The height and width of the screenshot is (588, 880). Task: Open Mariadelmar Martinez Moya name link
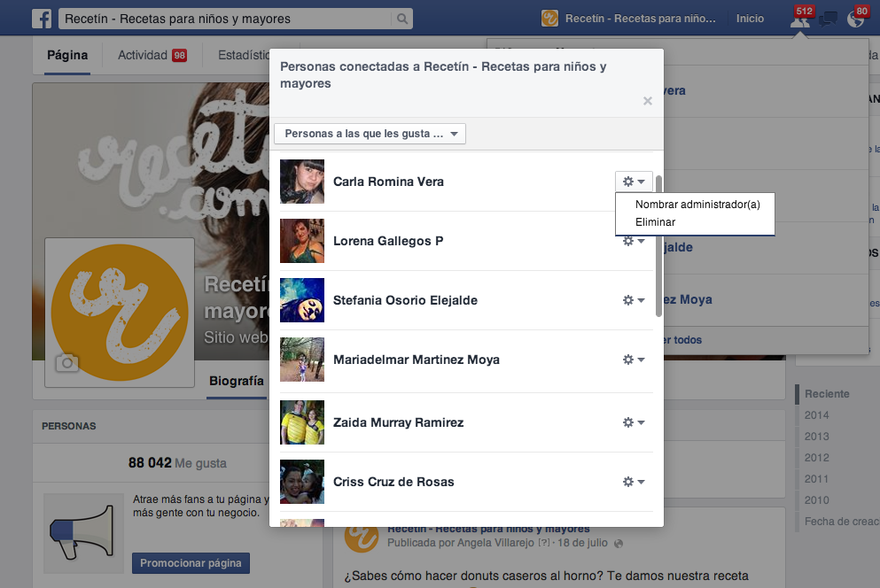click(417, 360)
